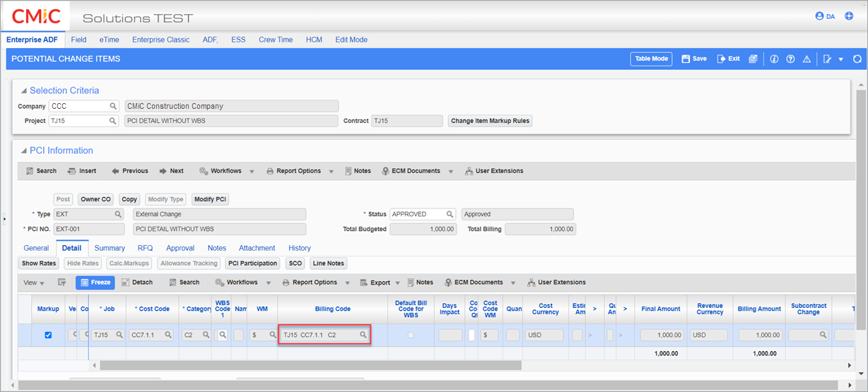
Task: Open Project field lookup magnifier
Action: (x=112, y=121)
